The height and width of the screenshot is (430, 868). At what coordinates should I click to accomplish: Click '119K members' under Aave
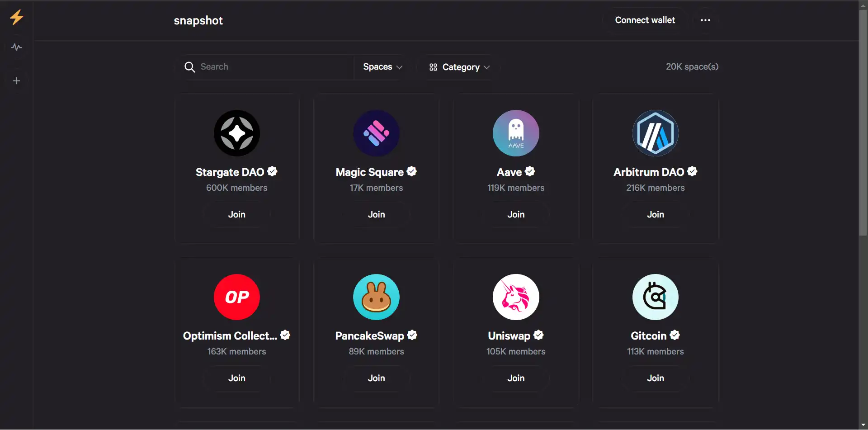[516, 188]
